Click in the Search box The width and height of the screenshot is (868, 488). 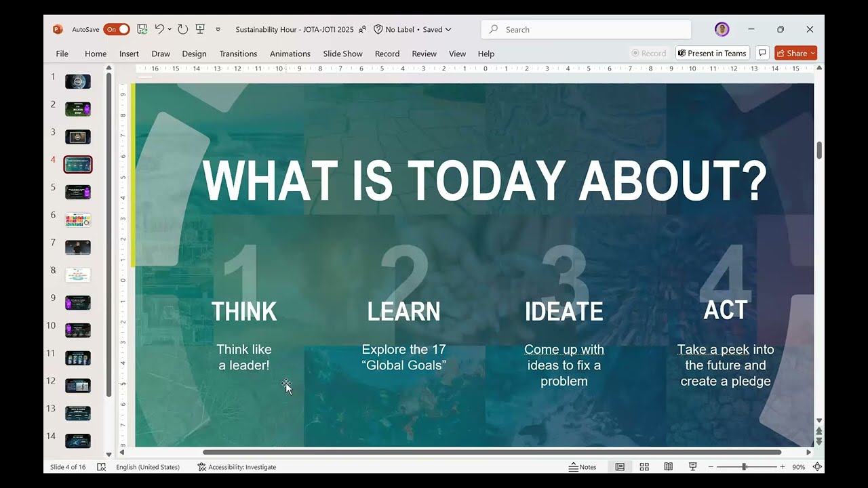(586, 29)
